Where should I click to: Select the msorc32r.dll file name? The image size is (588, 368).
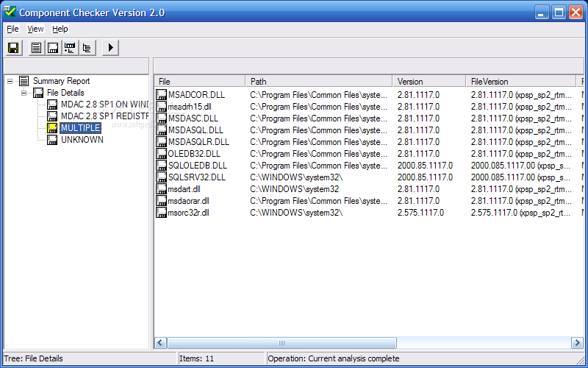(x=189, y=213)
